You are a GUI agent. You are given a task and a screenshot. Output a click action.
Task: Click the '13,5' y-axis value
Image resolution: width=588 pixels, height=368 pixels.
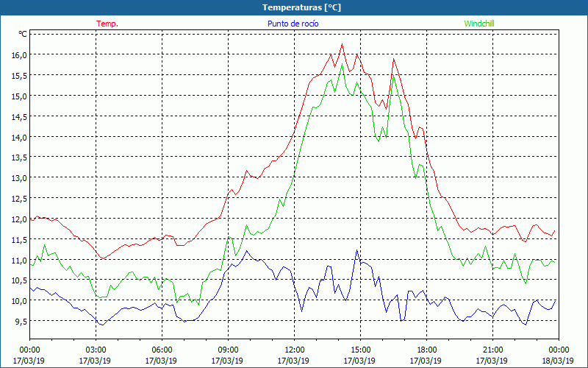(x=19, y=158)
